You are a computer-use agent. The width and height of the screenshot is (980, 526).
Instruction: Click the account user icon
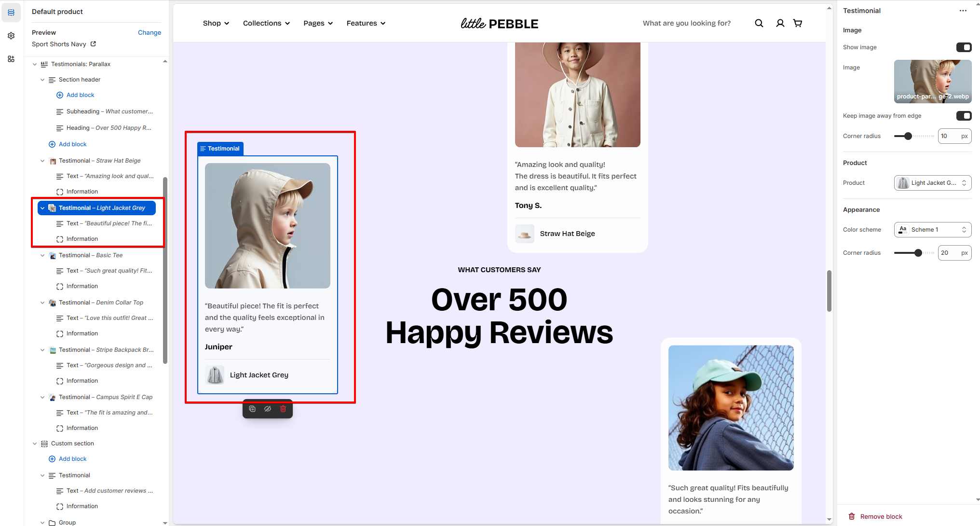[780, 23]
